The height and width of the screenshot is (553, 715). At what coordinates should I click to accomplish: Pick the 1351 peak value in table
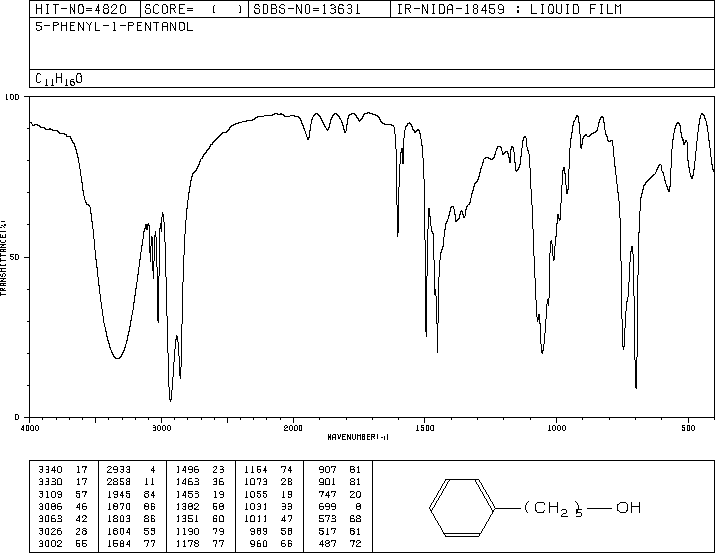point(187,519)
